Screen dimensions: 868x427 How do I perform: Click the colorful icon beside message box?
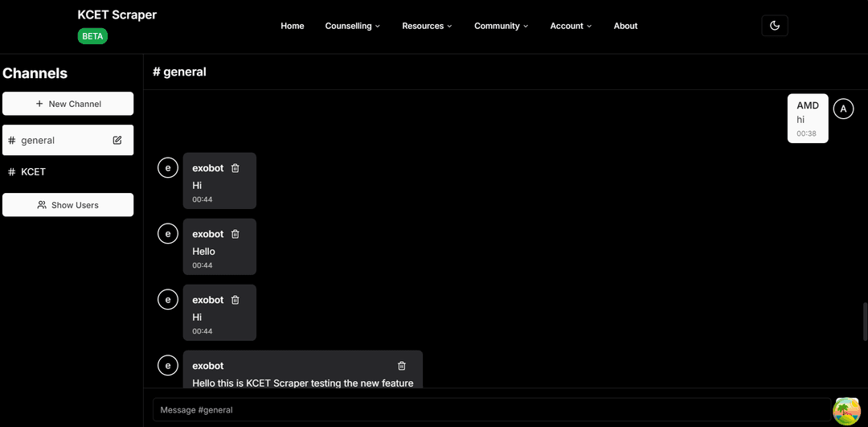coord(846,410)
